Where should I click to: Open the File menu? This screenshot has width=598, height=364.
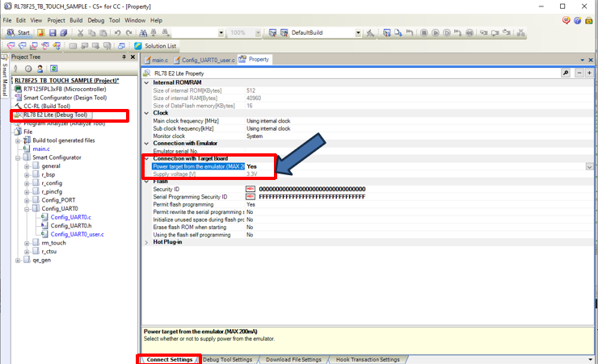point(7,20)
